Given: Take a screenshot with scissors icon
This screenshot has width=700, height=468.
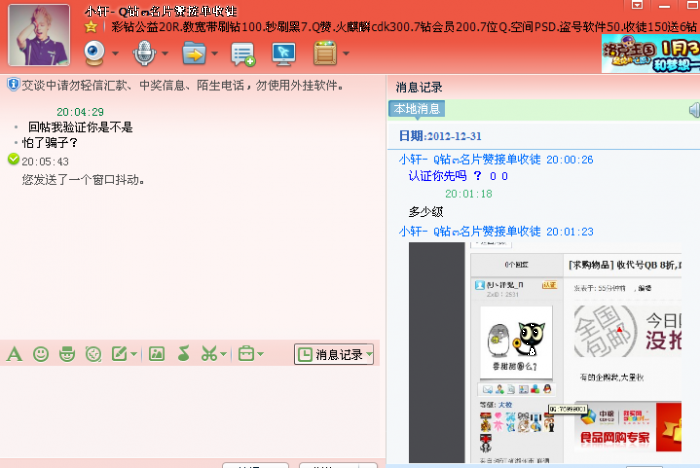Looking at the screenshot, I should click(x=209, y=354).
